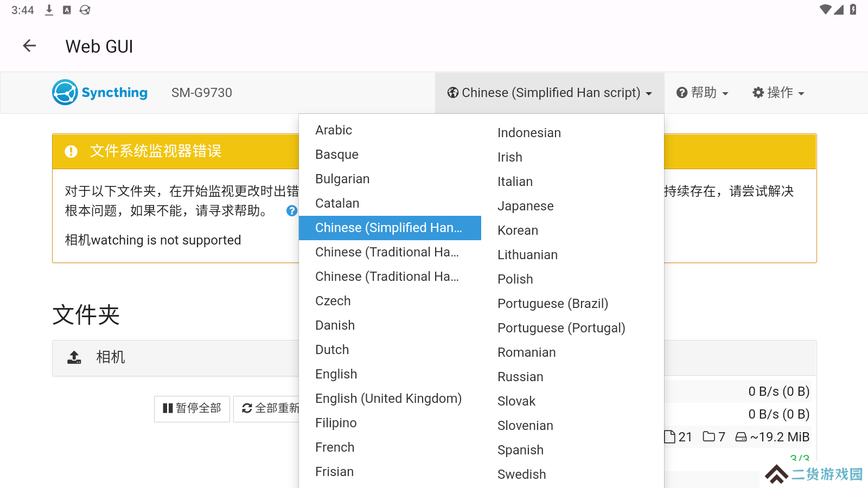Pick Portuguese (Brazil) option
Screen dimensions: 868x488
coord(572,304)
